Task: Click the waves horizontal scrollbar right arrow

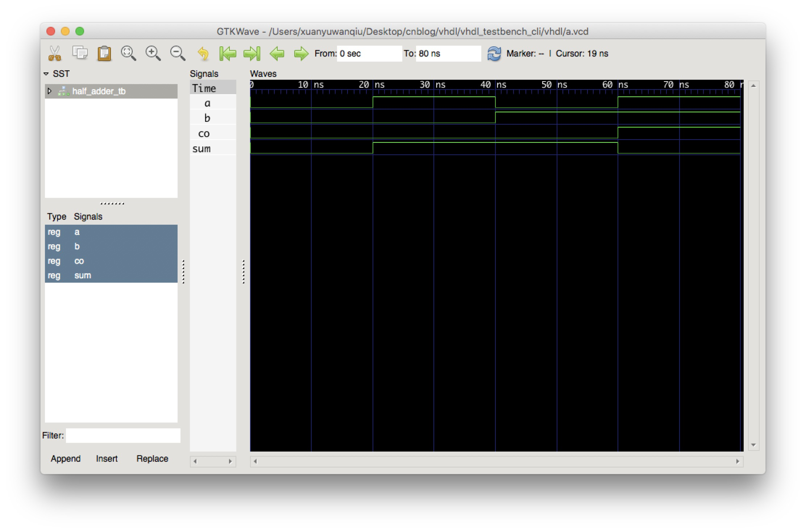Action: [738, 461]
